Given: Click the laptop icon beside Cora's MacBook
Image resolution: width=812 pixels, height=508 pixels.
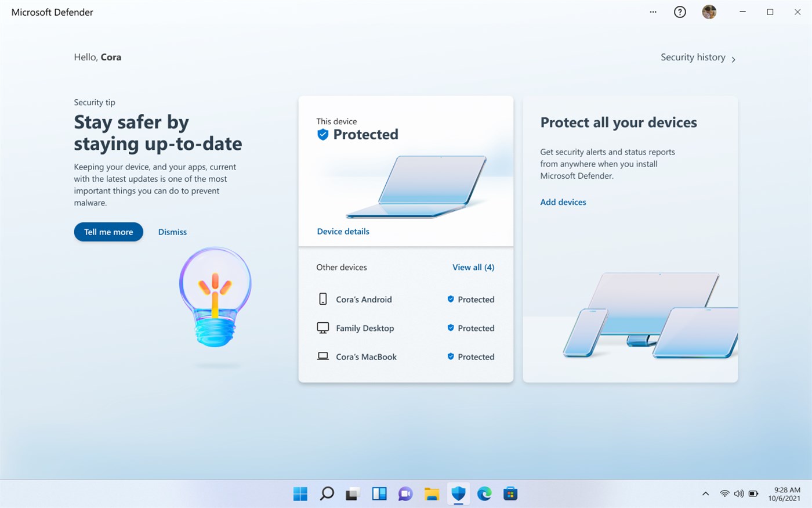Looking at the screenshot, I should pos(322,356).
